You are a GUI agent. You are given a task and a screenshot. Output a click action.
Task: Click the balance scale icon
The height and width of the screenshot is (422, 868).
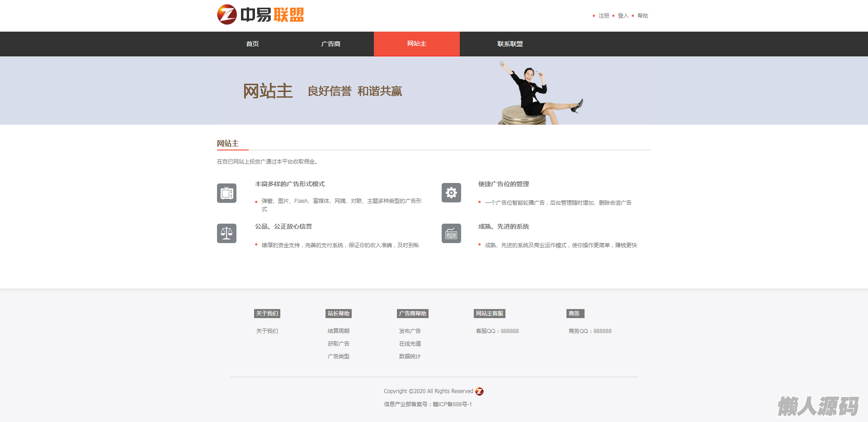pos(226,234)
